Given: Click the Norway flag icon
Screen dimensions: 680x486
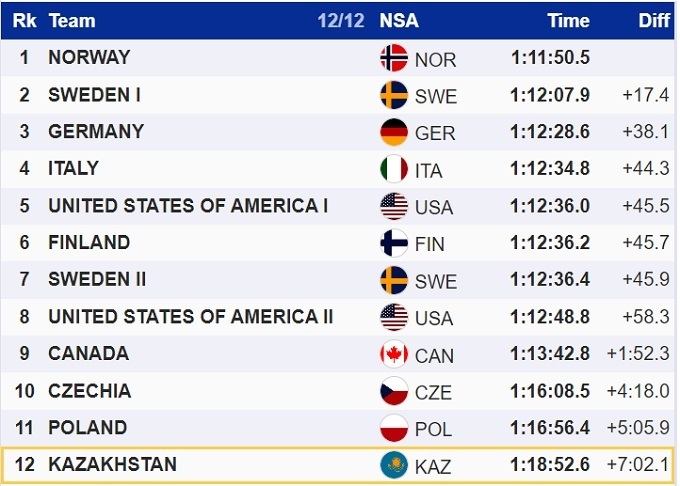Looking at the screenshot, I should 394,58.
